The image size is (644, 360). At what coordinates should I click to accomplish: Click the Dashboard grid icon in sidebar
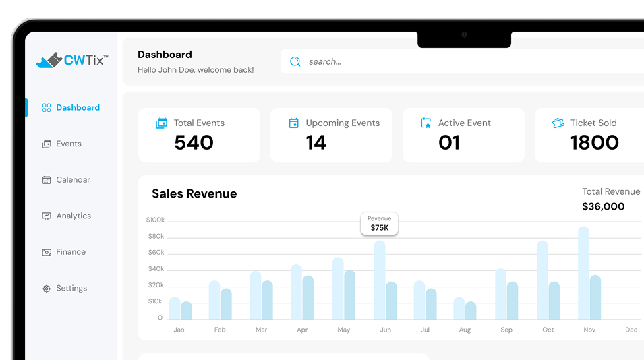click(47, 108)
